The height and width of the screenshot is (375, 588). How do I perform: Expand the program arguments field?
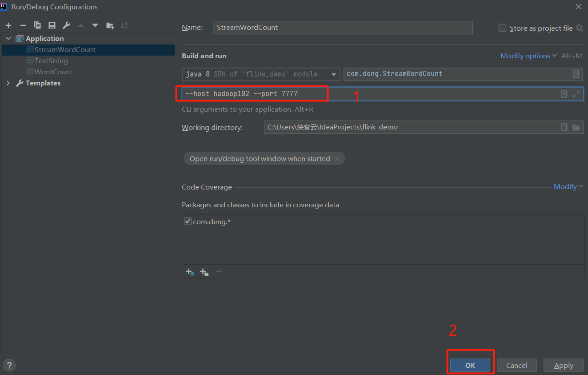[x=576, y=94]
